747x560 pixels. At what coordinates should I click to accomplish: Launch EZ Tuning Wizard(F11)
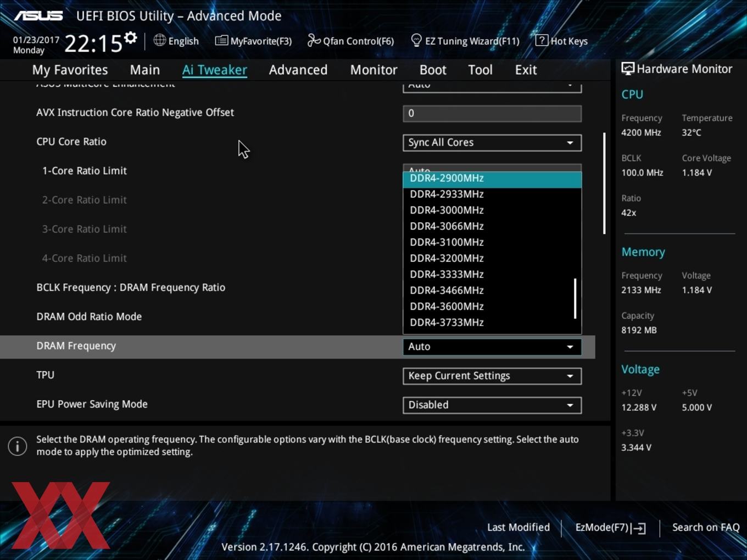[465, 41]
